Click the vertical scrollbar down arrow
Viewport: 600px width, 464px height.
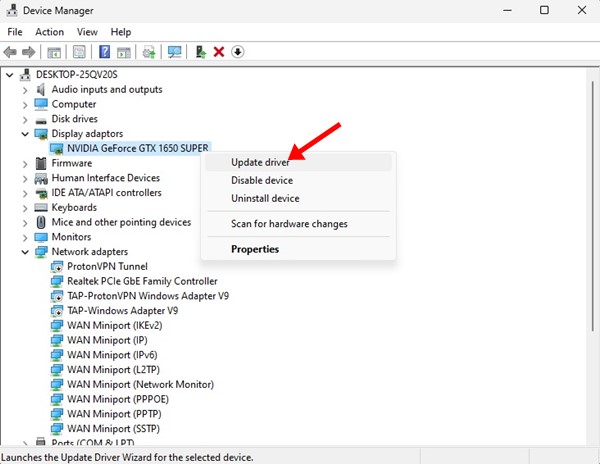coord(590,440)
